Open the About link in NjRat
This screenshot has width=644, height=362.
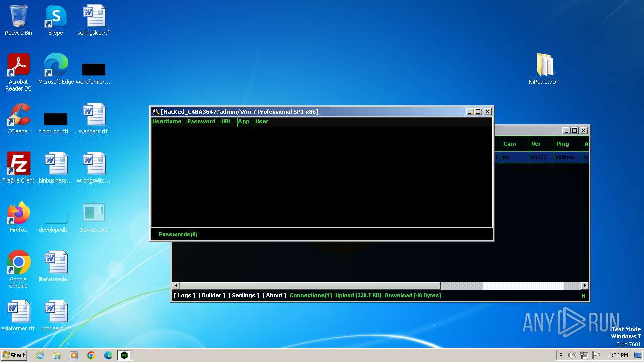pyautogui.click(x=274, y=295)
